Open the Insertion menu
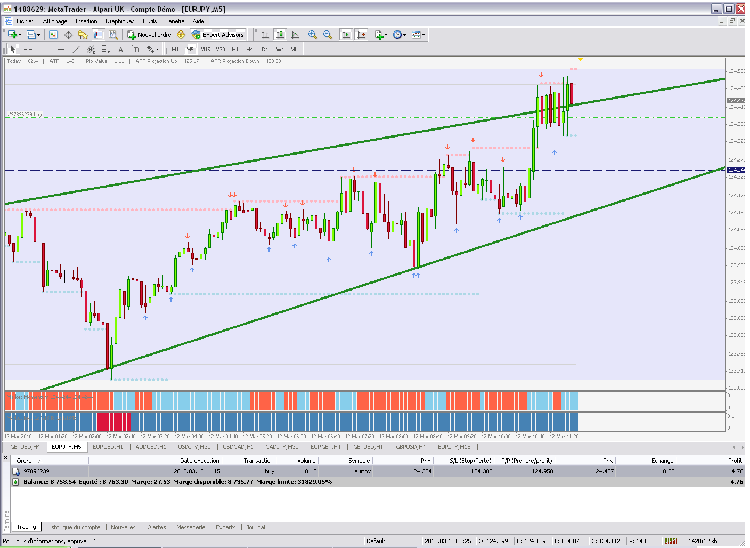 85,20
